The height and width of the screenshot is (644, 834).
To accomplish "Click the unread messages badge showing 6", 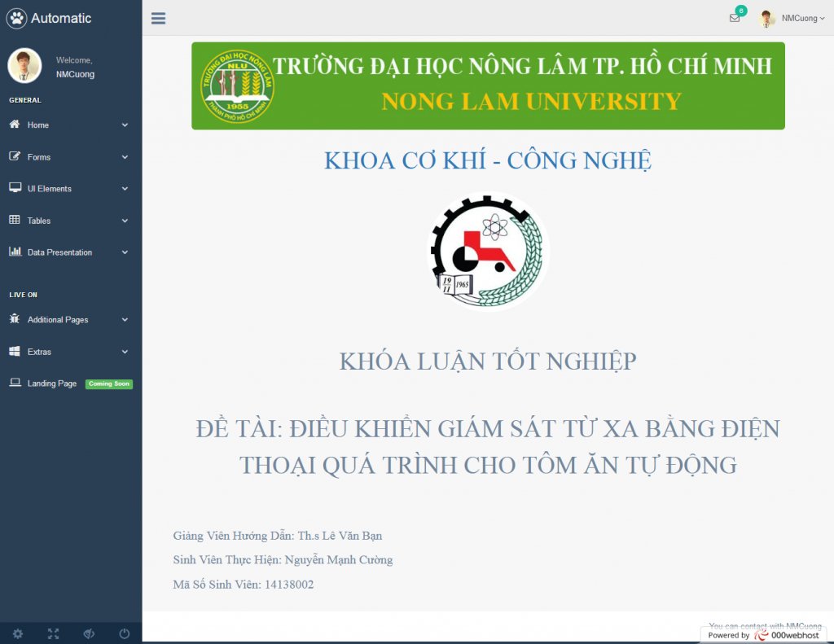I will [x=740, y=11].
